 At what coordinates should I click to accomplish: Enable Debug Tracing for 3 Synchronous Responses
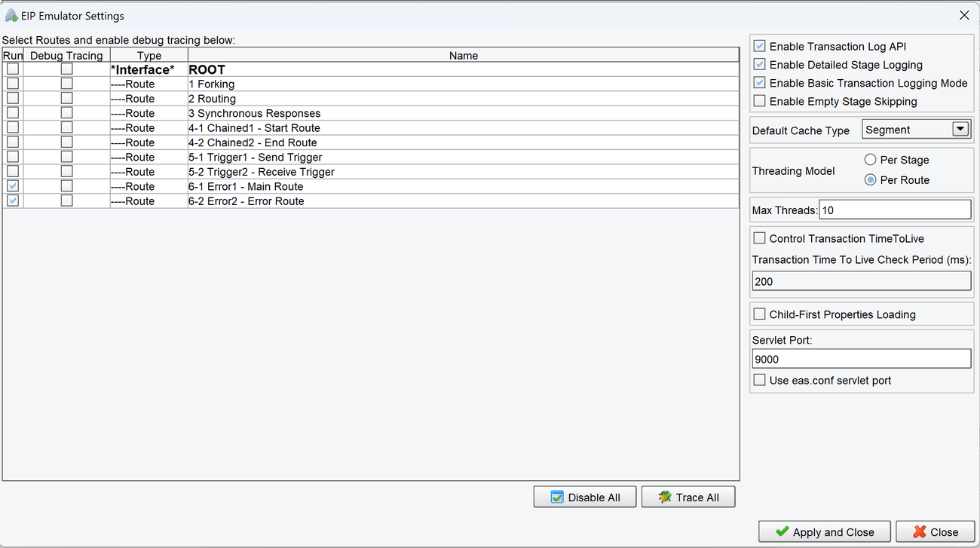tap(67, 113)
